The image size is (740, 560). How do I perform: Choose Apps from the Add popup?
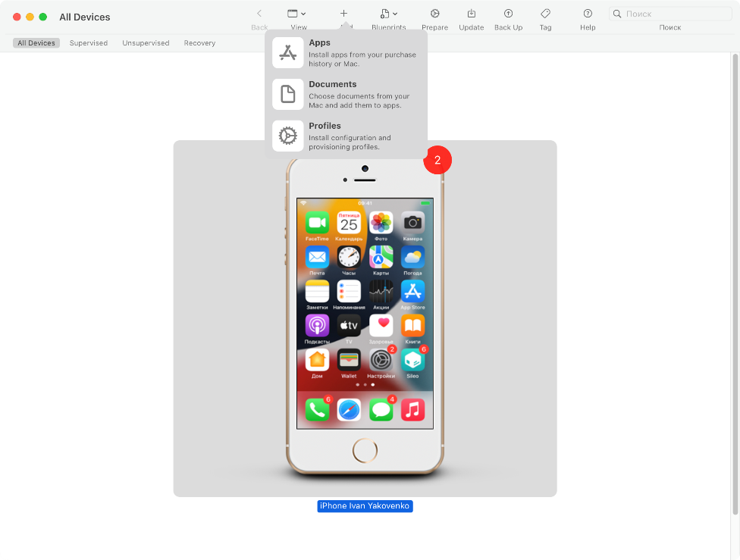[x=346, y=53]
